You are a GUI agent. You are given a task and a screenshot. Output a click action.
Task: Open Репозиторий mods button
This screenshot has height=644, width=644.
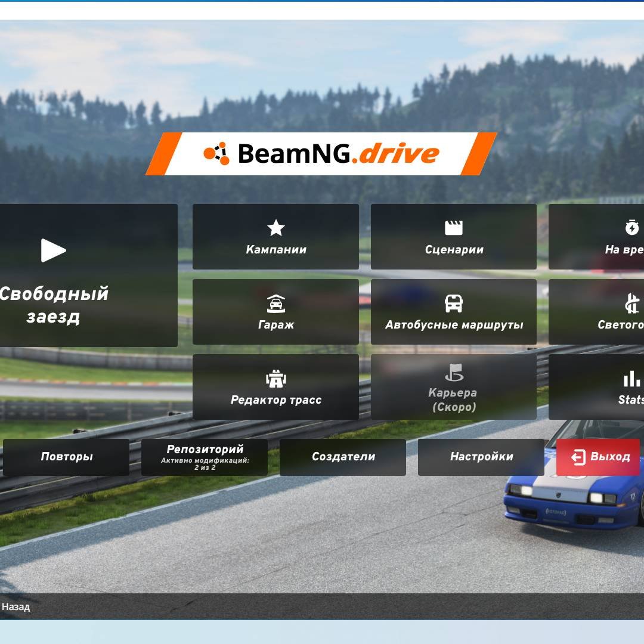tap(205, 457)
